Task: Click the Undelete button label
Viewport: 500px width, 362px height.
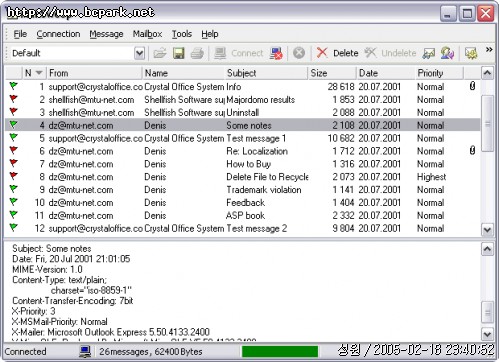Action: tap(399, 53)
